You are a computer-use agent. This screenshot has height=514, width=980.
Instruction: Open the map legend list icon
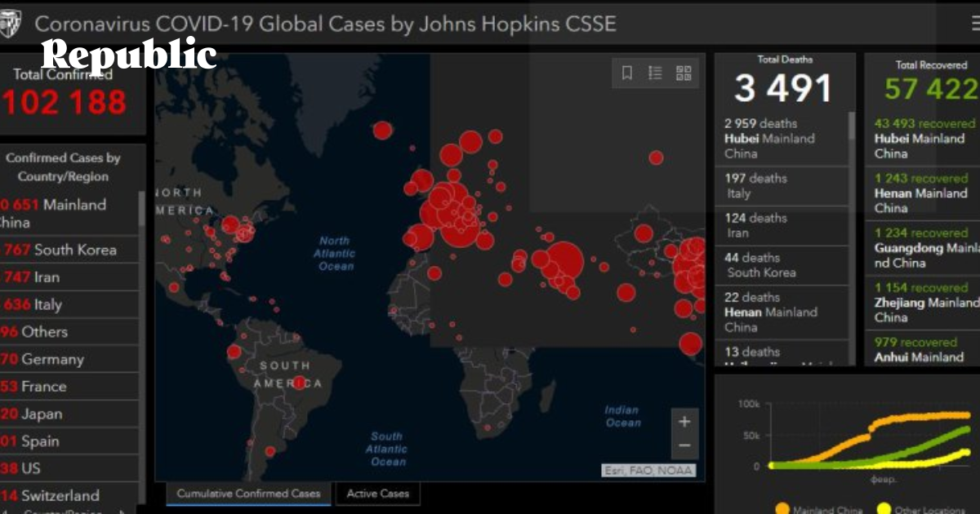655,73
